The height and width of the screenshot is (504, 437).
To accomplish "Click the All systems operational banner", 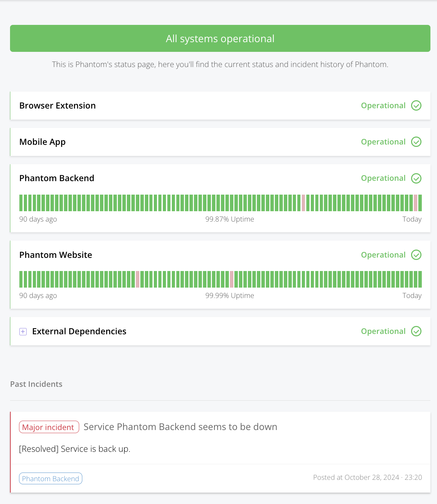I will (x=220, y=38).
